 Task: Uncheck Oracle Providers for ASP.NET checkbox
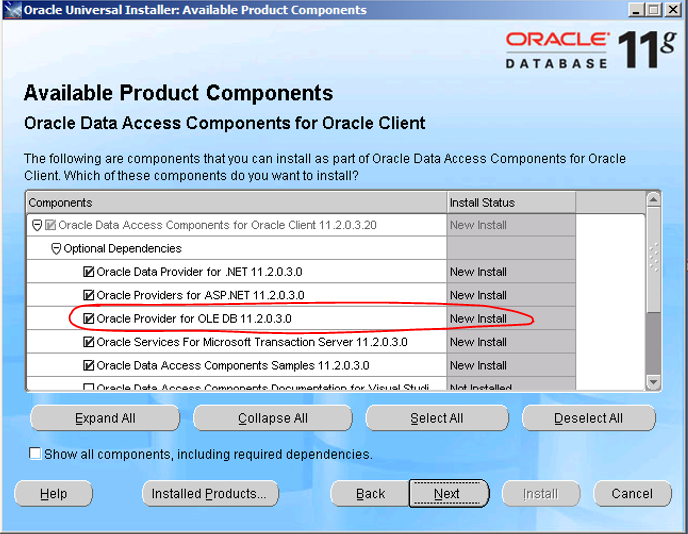[x=89, y=295]
